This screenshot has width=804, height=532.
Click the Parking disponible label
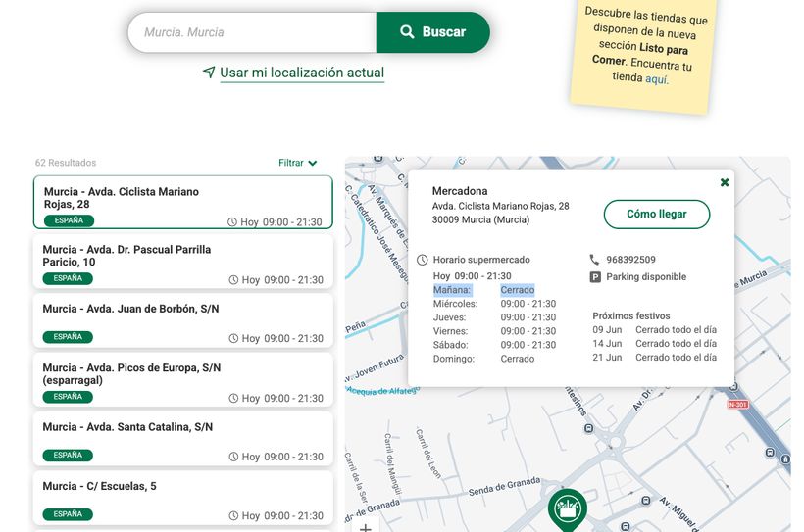(646, 276)
